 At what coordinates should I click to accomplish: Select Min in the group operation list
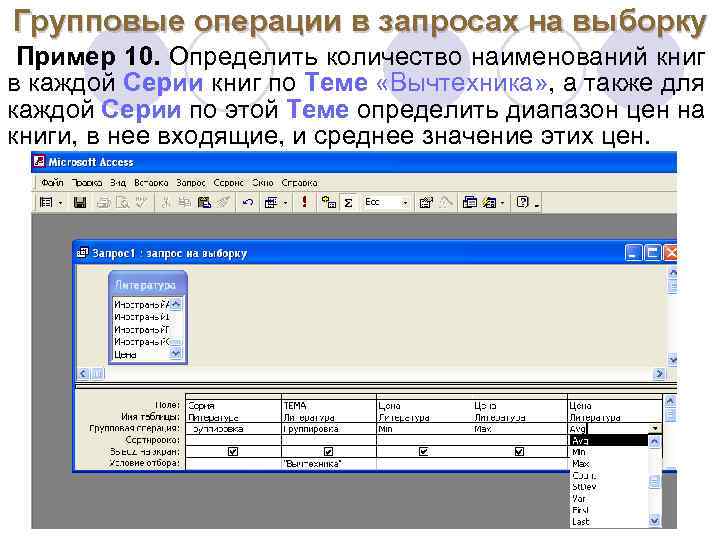(608, 452)
